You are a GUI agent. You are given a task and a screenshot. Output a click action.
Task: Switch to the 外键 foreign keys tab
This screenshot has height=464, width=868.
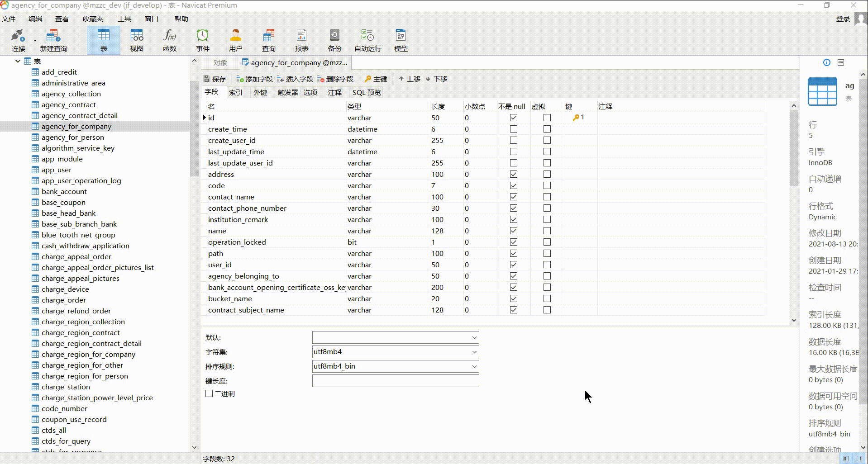[x=260, y=92]
